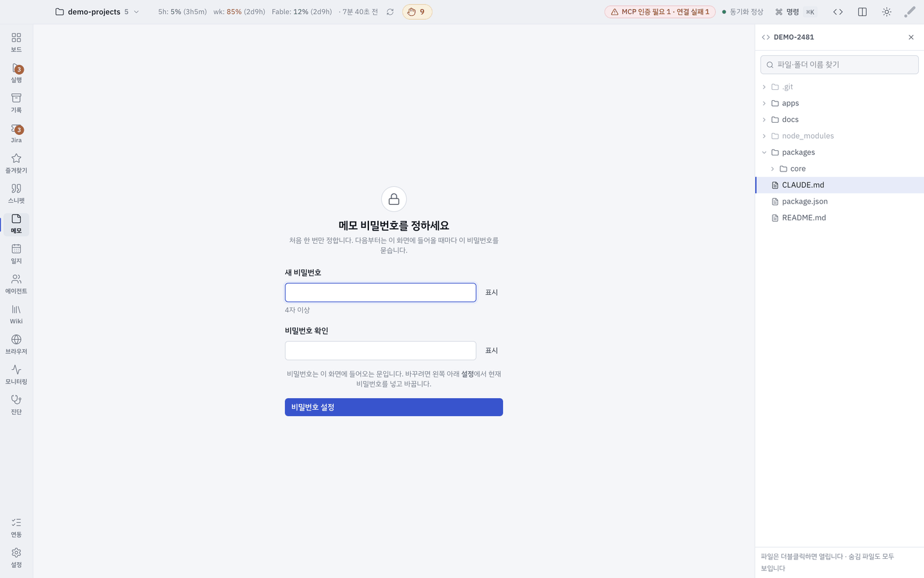This screenshot has height=578, width=924.
Task: Click the brush icon in the top bar
Action: tap(910, 12)
